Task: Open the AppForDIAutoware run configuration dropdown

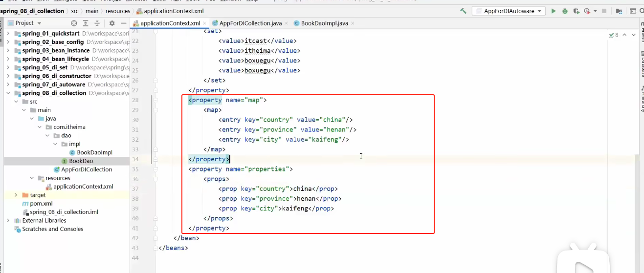Action: [x=509, y=11]
